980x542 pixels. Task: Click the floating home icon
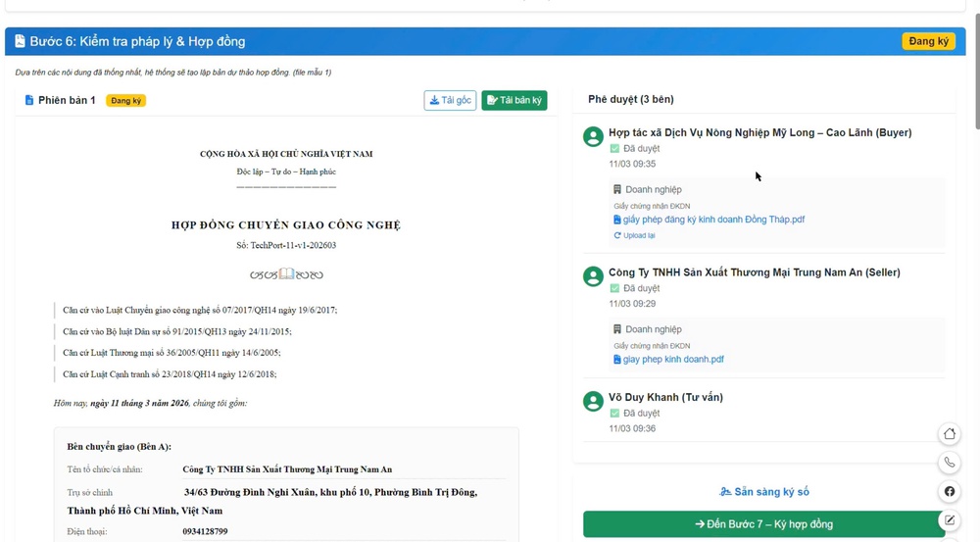click(x=949, y=434)
